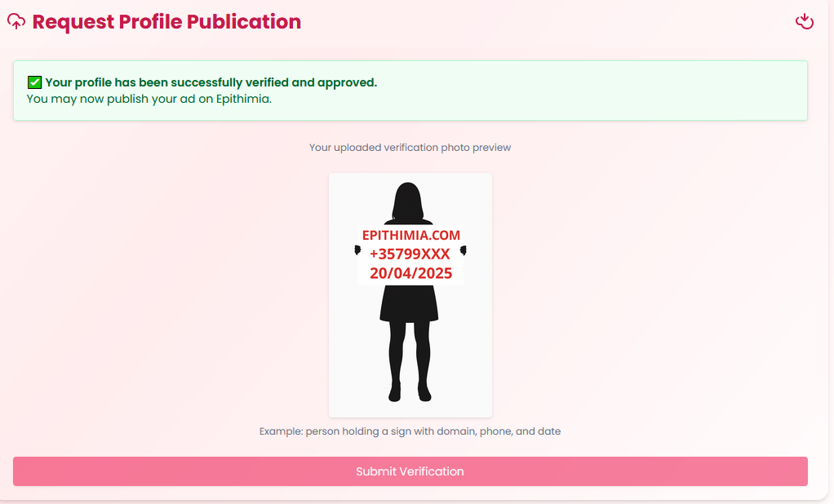This screenshot has width=834, height=504.
Task: Click the download icon at top right
Action: (805, 21)
